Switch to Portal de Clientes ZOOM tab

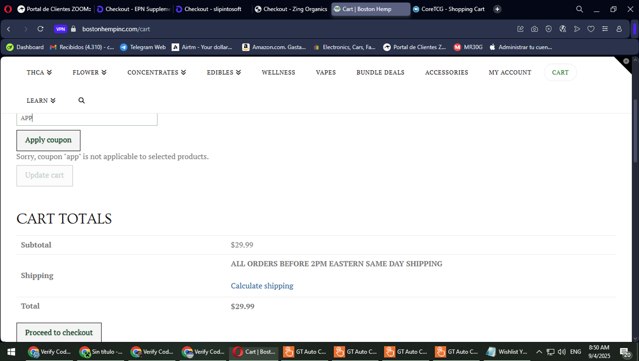(x=55, y=9)
